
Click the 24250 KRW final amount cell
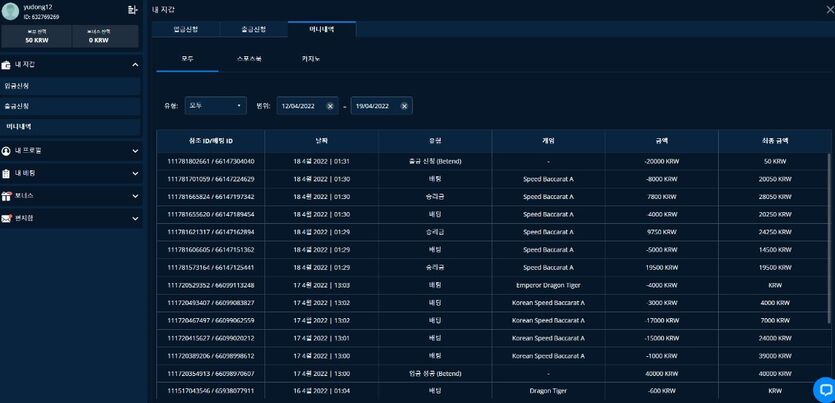[775, 232]
